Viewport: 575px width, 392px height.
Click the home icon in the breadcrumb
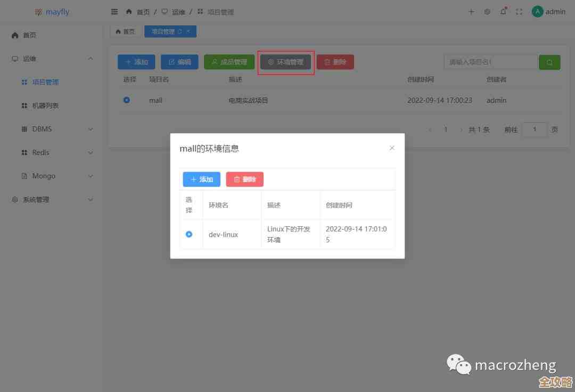tap(128, 11)
